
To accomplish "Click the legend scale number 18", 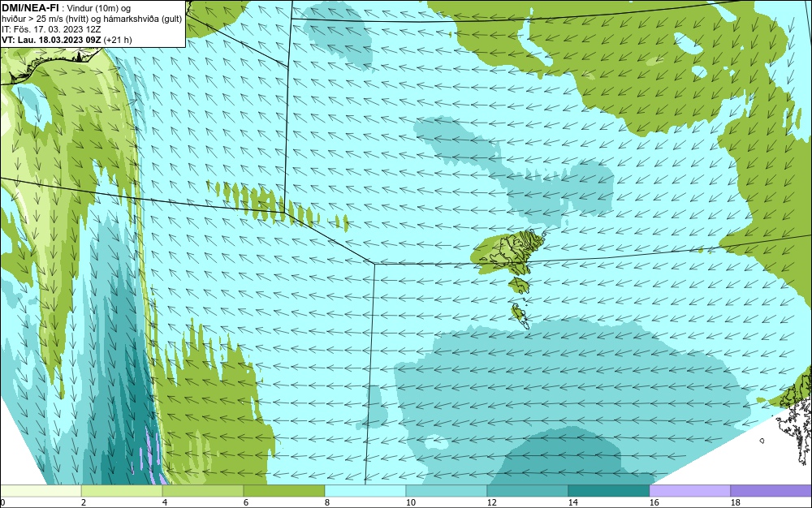I will pyautogui.click(x=736, y=502).
